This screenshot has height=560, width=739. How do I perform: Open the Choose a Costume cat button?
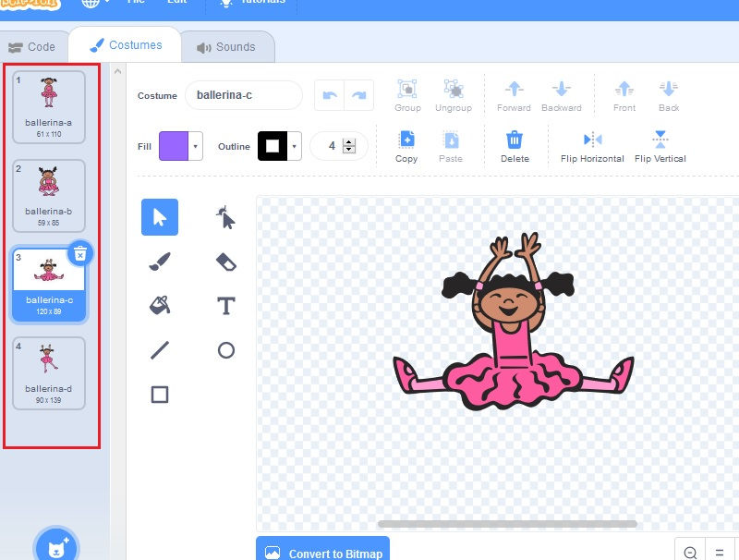56,547
